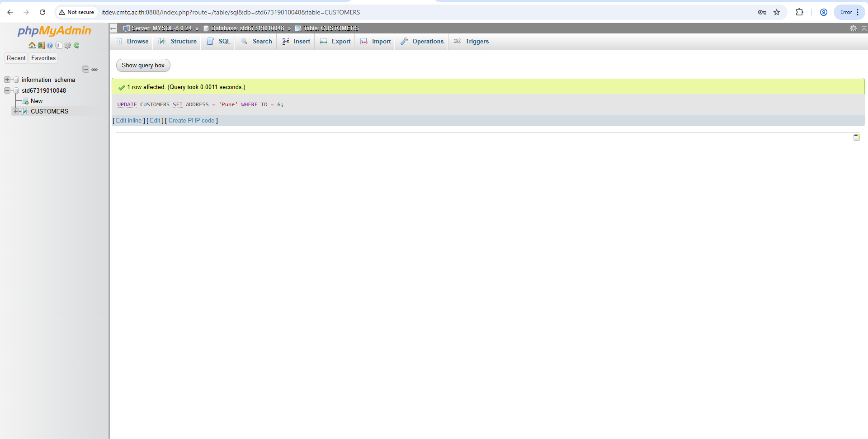Click the phpMyAdmin home icon
The height and width of the screenshot is (439, 868).
(32, 45)
